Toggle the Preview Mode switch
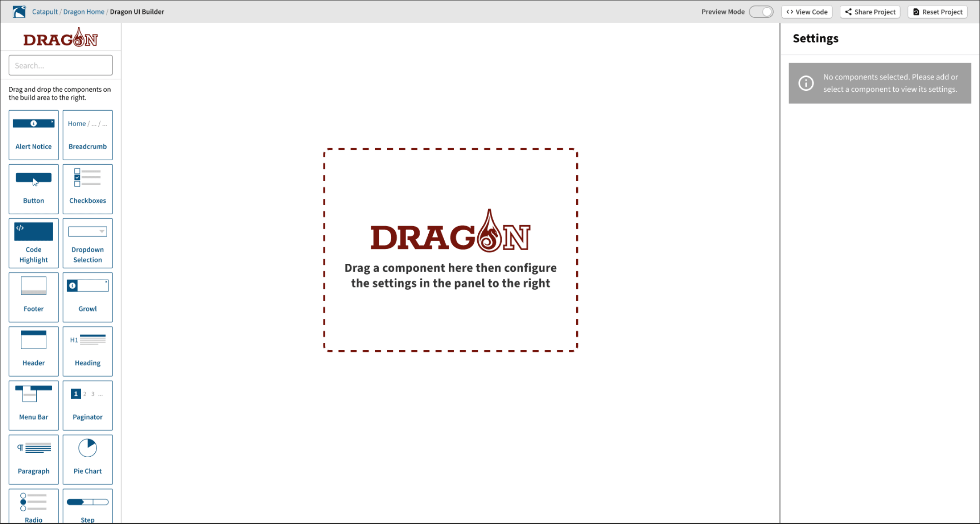The width and height of the screenshot is (980, 524). point(761,12)
